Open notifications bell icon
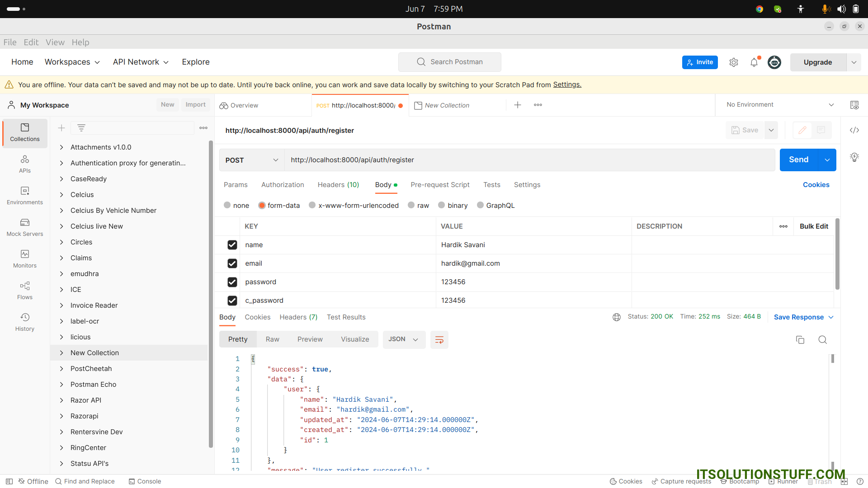 coord(754,62)
